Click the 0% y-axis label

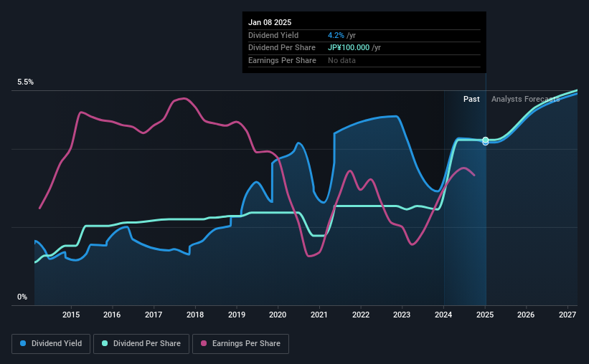pos(22,297)
